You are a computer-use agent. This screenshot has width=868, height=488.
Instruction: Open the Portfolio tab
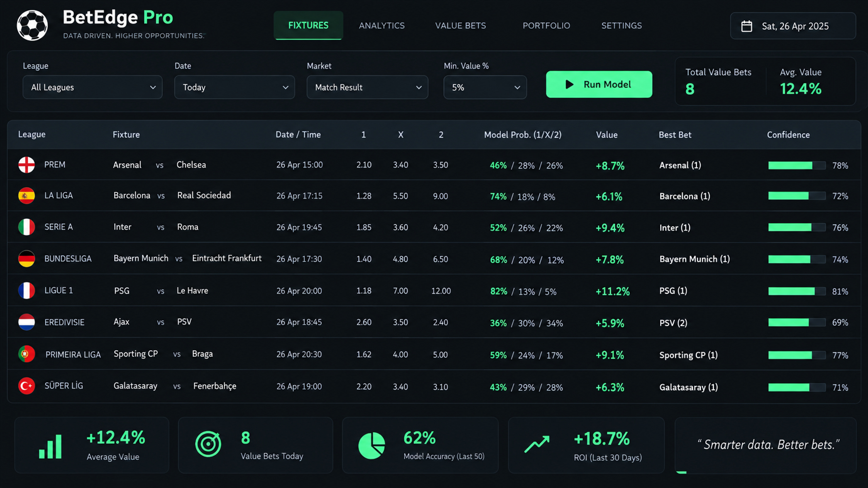pos(546,25)
